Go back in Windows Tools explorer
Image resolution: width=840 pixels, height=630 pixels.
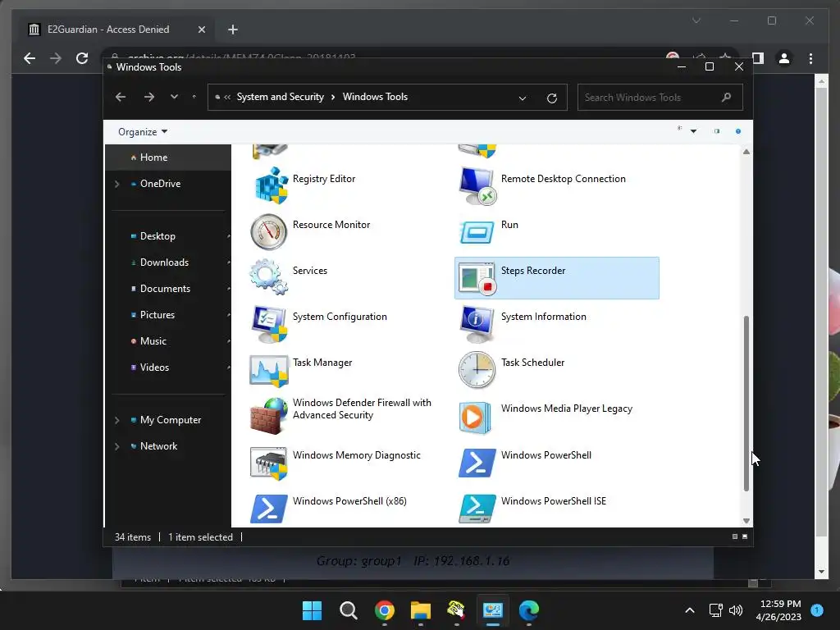coord(121,97)
